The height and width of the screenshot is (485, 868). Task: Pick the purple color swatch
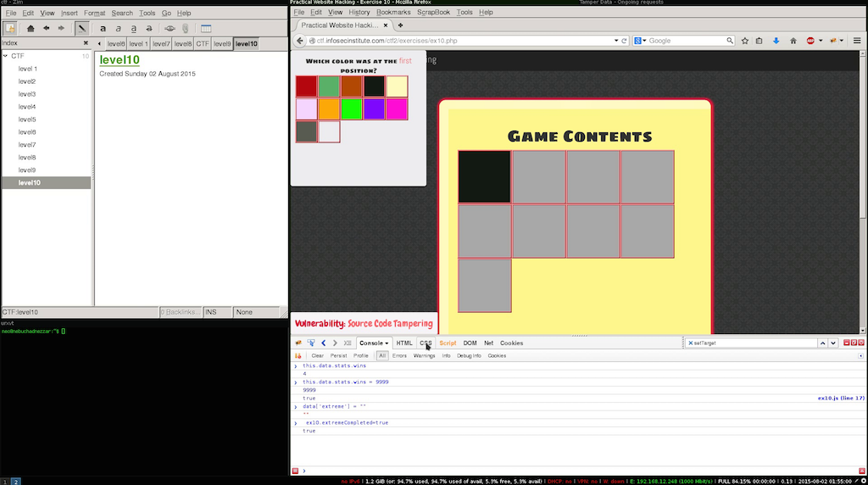point(374,109)
